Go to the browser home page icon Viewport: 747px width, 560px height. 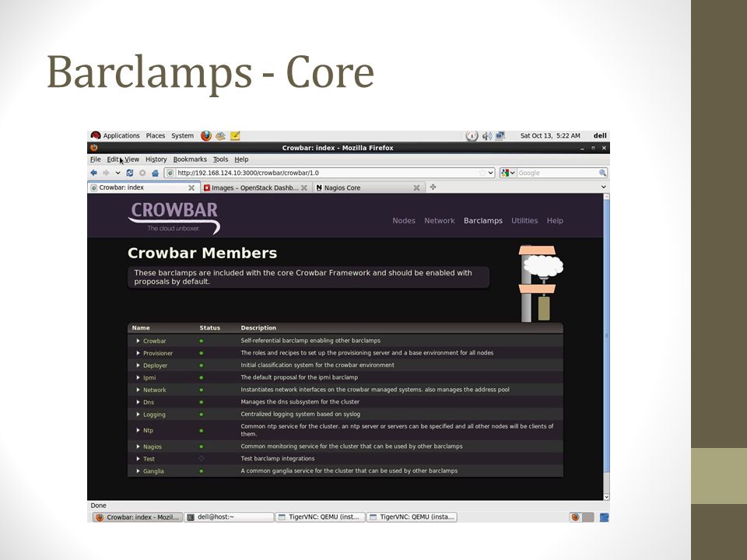[x=155, y=173]
